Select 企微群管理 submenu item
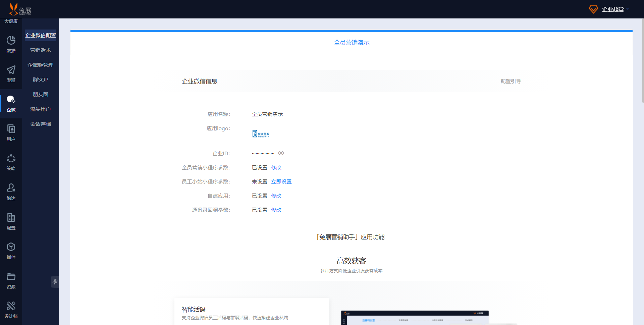Viewport: 644px width, 325px height. tap(41, 65)
